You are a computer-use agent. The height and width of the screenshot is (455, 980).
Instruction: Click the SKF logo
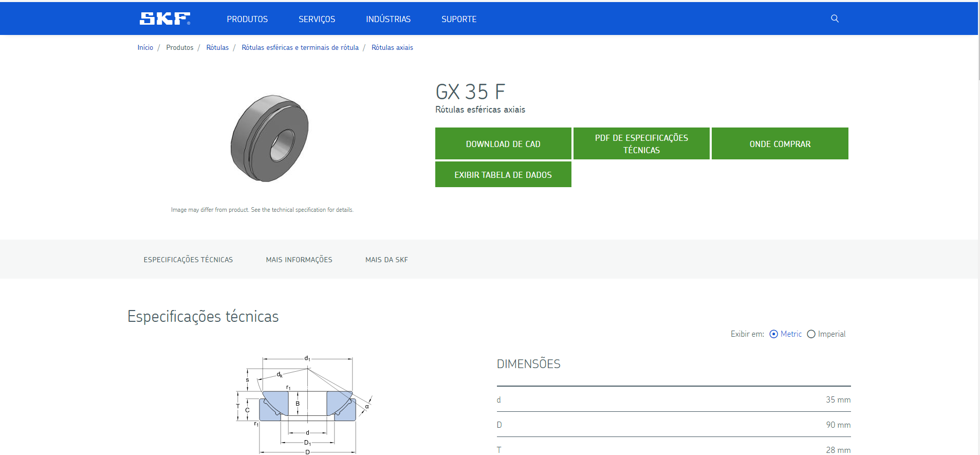(165, 19)
